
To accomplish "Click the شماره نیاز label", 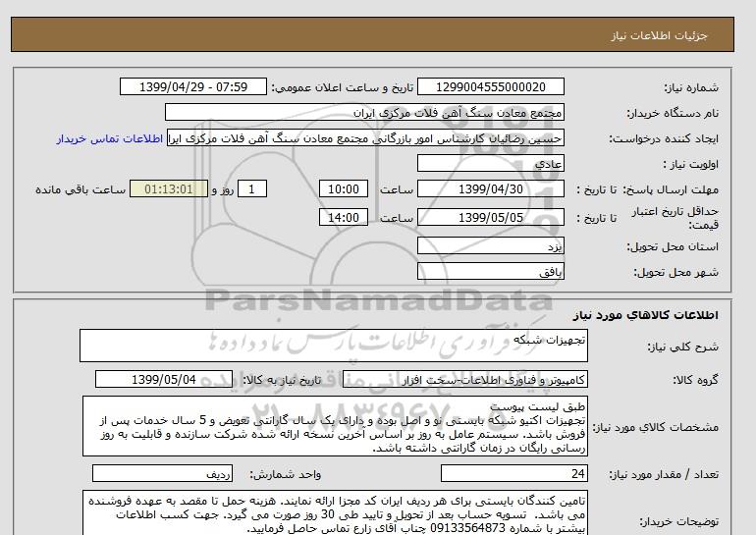I will [691, 87].
